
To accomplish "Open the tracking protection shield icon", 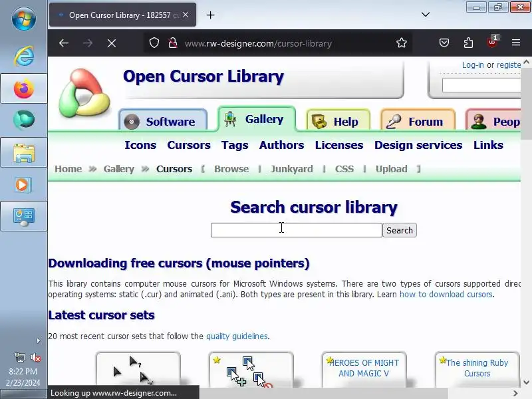I will click(x=154, y=43).
